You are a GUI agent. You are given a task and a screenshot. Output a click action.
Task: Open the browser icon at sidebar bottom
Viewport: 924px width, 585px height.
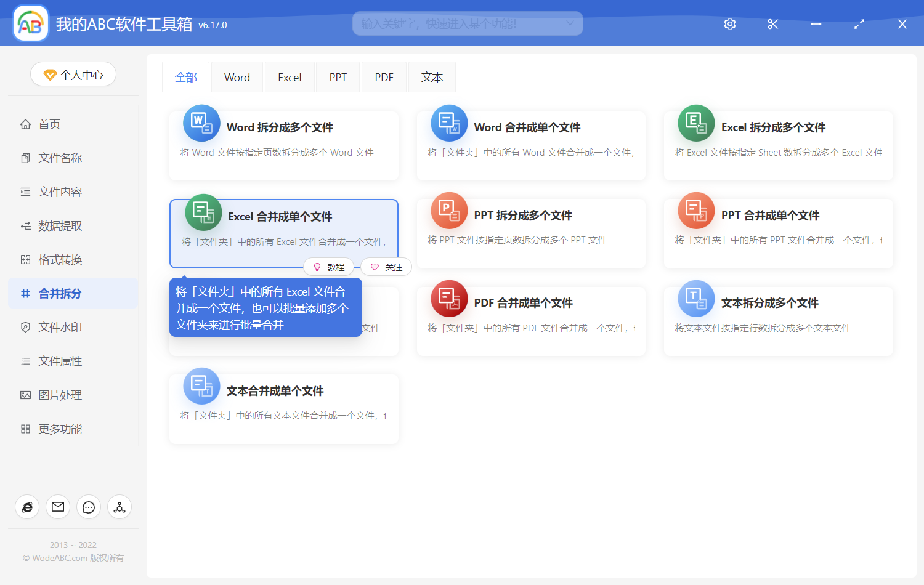tap(27, 507)
